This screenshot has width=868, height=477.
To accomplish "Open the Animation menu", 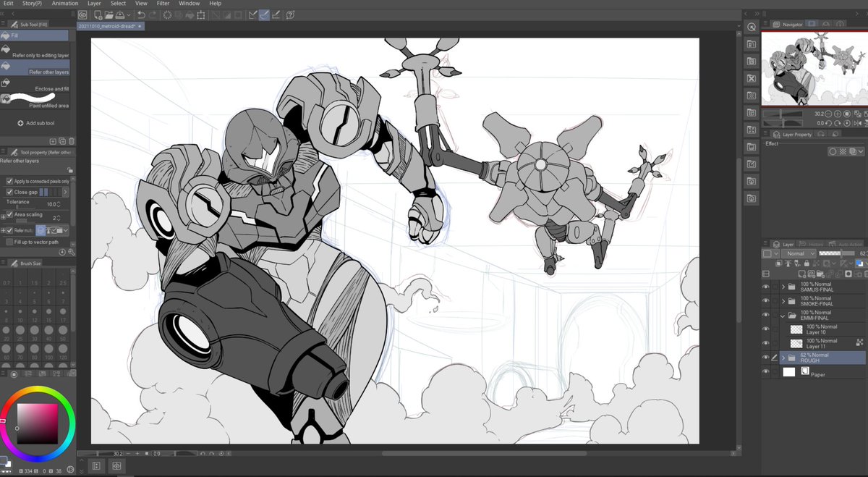I will click(65, 4).
